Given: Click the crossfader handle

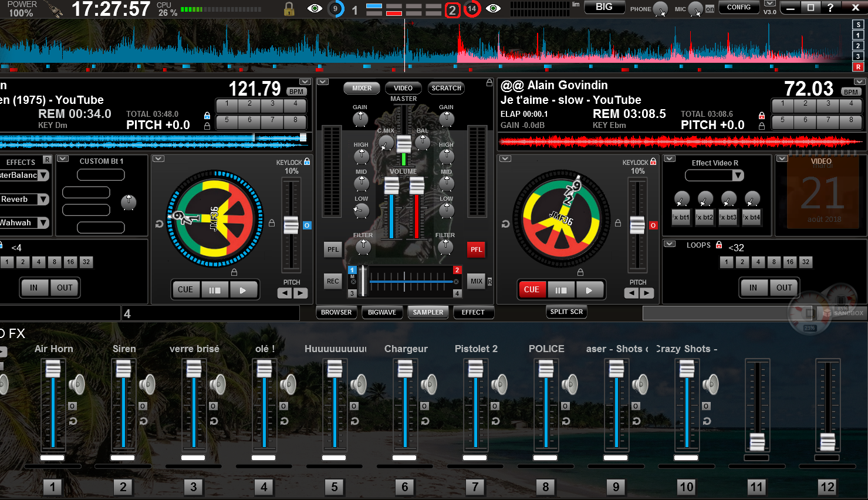Looking at the screenshot, I should pyautogui.click(x=363, y=281).
